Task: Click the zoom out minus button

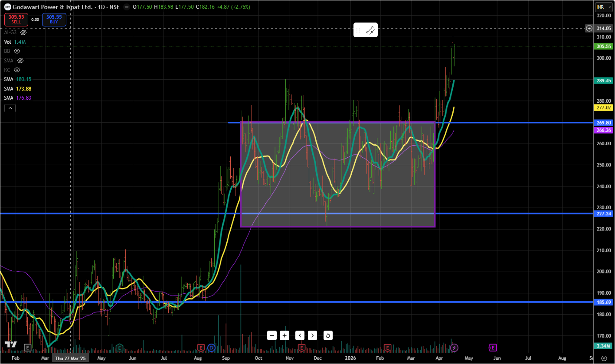Action: click(x=272, y=335)
